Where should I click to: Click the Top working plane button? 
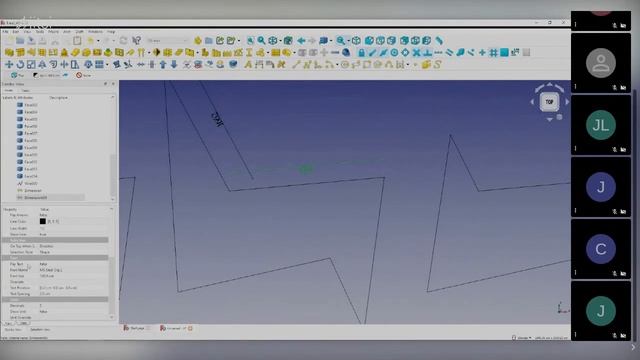pos(18,76)
